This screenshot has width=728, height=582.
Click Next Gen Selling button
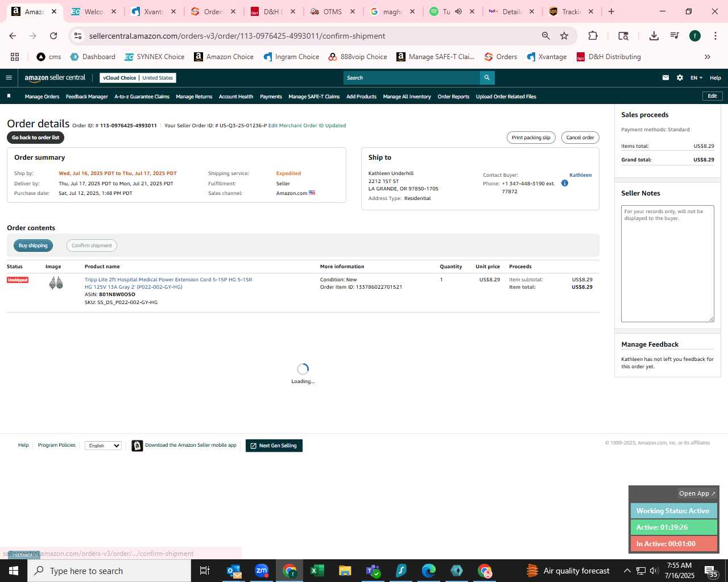274,446
